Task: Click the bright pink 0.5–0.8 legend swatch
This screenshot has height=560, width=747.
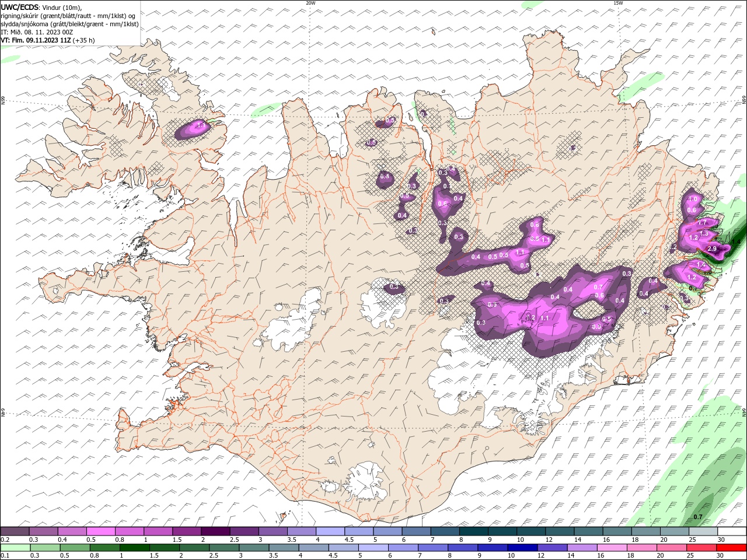Action: pyautogui.click(x=101, y=531)
